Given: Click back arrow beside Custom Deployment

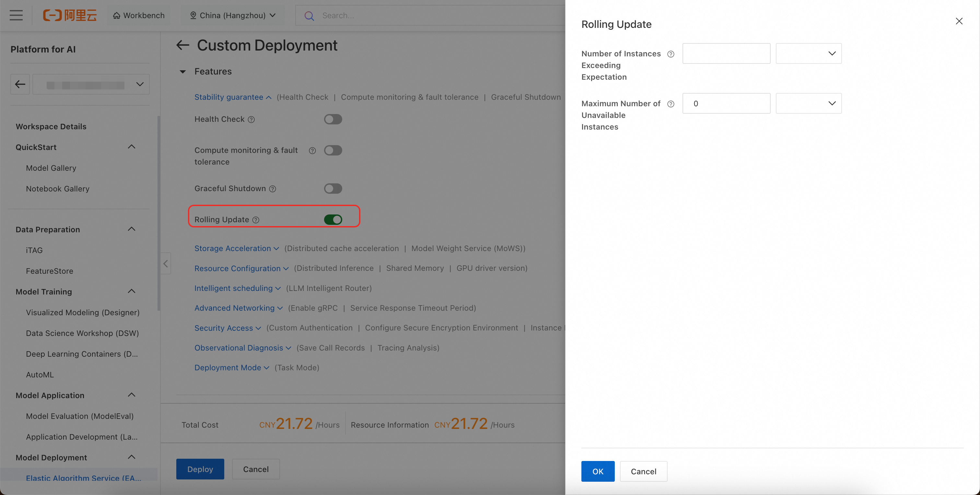Looking at the screenshot, I should pos(182,45).
